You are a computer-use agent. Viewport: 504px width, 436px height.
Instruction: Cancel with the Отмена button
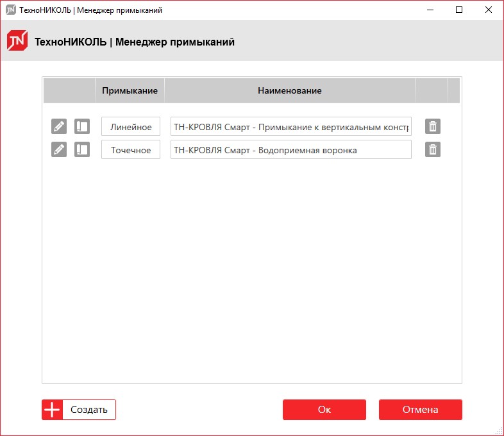click(x=421, y=410)
